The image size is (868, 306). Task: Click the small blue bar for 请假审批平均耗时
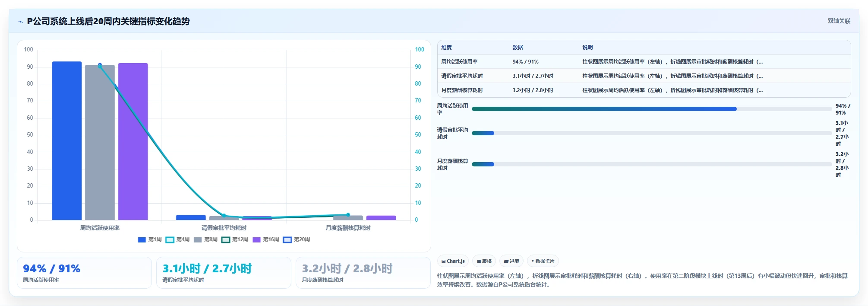[191, 217]
